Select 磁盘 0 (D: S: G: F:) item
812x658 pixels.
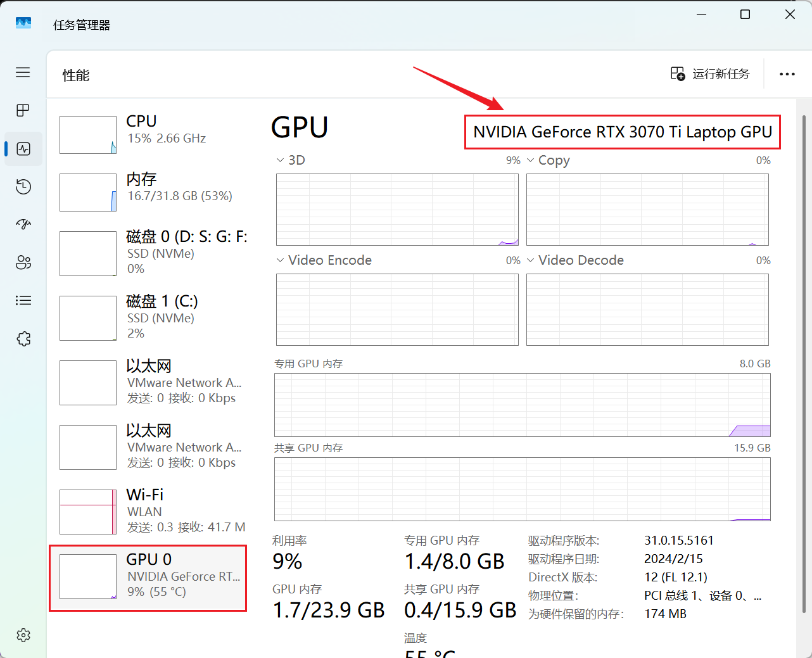pyautogui.click(x=148, y=253)
